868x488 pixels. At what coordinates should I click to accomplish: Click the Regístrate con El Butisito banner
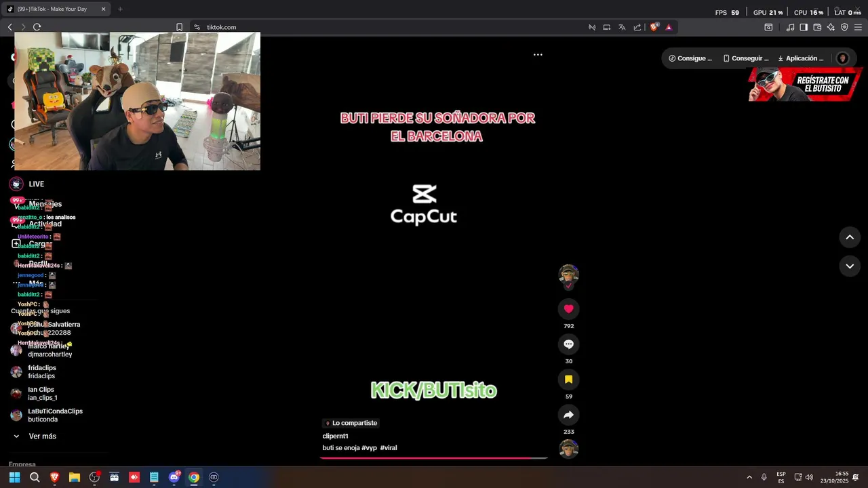[806, 84]
